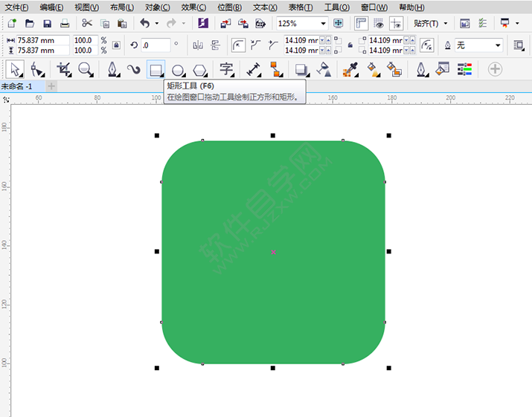Expand the redo history dropdown arrow
532x417 pixels.
(x=184, y=23)
